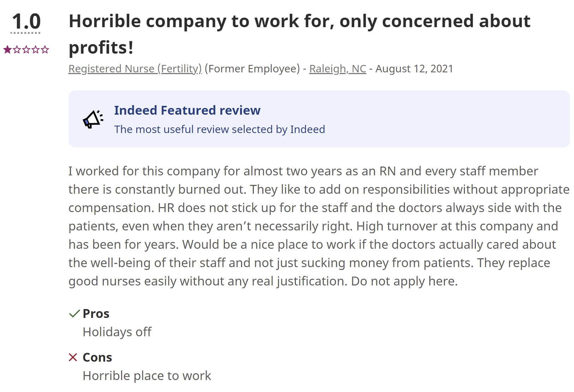Click the second empty rating star
Viewport: 574px width, 392px height.
17,49
